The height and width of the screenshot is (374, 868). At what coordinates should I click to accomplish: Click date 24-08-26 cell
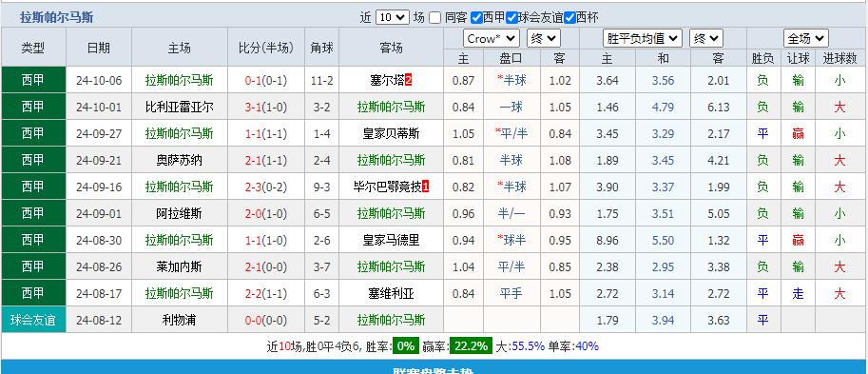click(x=99, y=266)
